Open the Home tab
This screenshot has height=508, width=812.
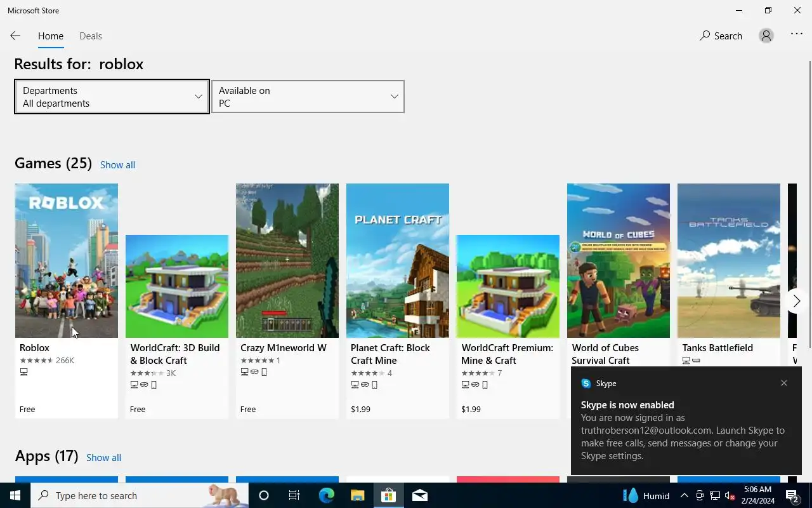51,36
